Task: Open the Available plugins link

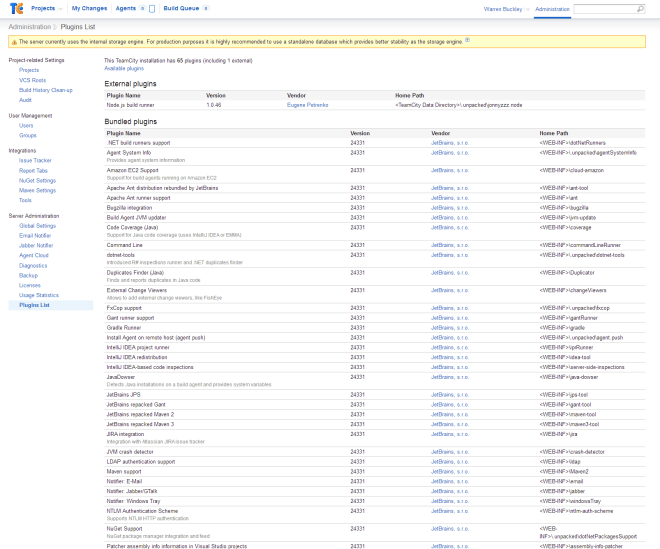Action: tap(124, 69)
